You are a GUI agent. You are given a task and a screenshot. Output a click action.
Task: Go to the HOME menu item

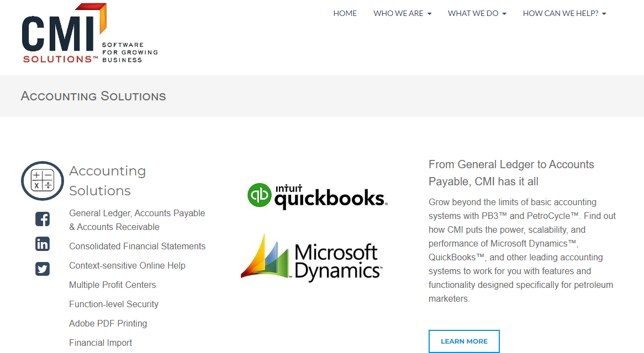(x=345, y=13)
